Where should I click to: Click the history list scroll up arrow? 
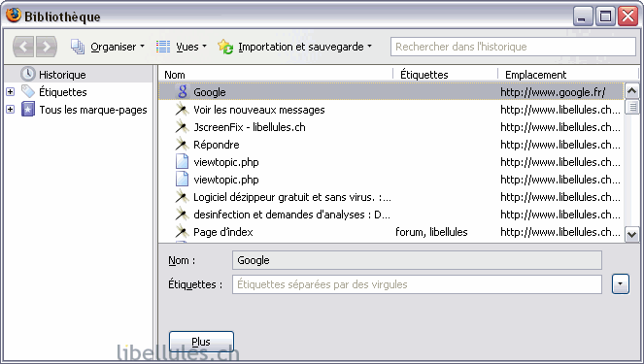631,90
